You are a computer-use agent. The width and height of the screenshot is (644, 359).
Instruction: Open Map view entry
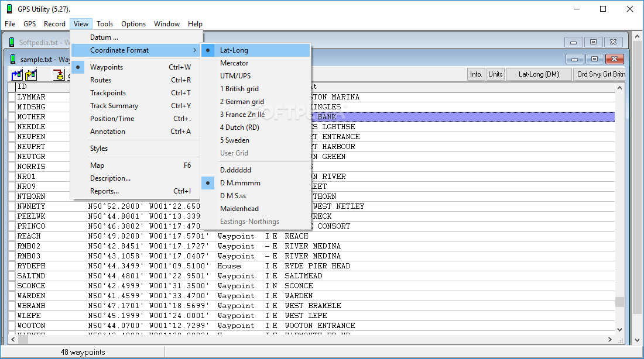pos(136,165)
